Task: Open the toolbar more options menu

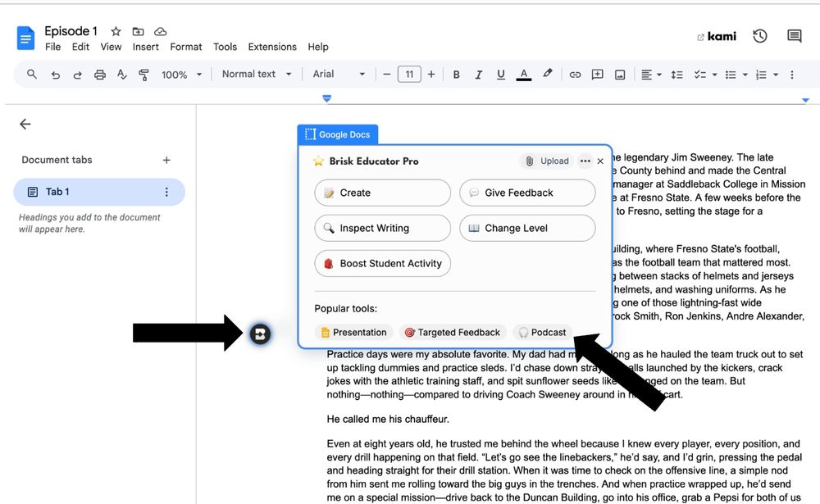Action: tap(792, 75)
